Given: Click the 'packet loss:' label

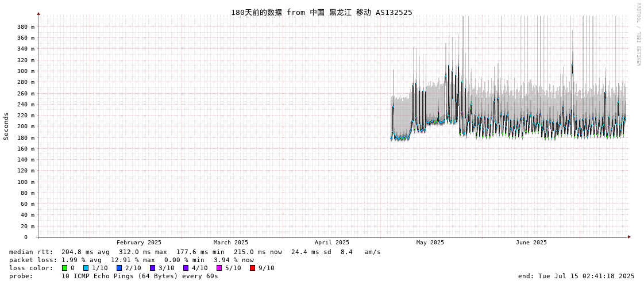Looking at the screenshot, I should click(x=33, y=260).
